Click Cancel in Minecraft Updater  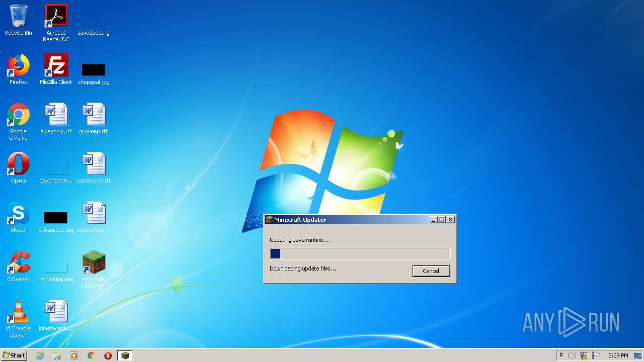click(x=431, y=271)
